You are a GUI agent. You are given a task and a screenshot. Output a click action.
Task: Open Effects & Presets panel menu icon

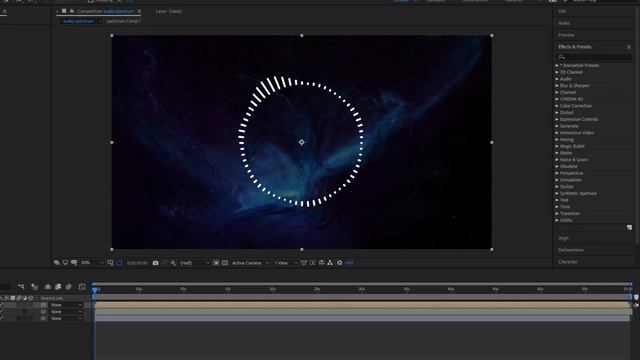coord(629,47)
